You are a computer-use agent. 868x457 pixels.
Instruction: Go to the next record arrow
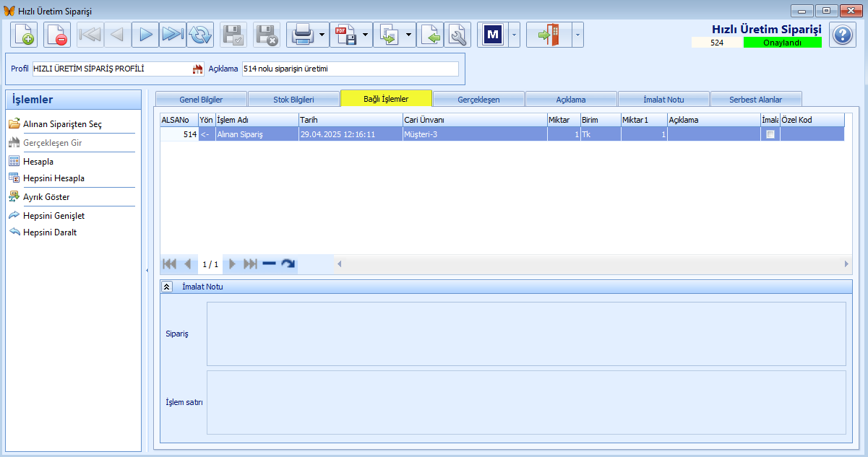[x=145, y=35]
